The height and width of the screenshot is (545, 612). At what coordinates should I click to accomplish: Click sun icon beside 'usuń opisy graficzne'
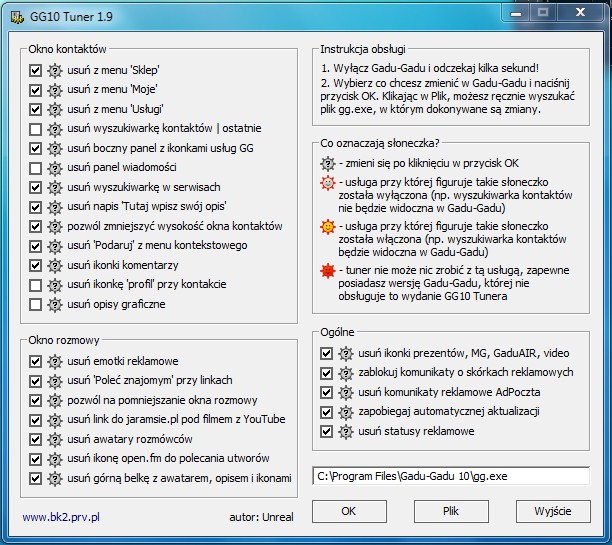pyautogui.click(x=55, y=305)
